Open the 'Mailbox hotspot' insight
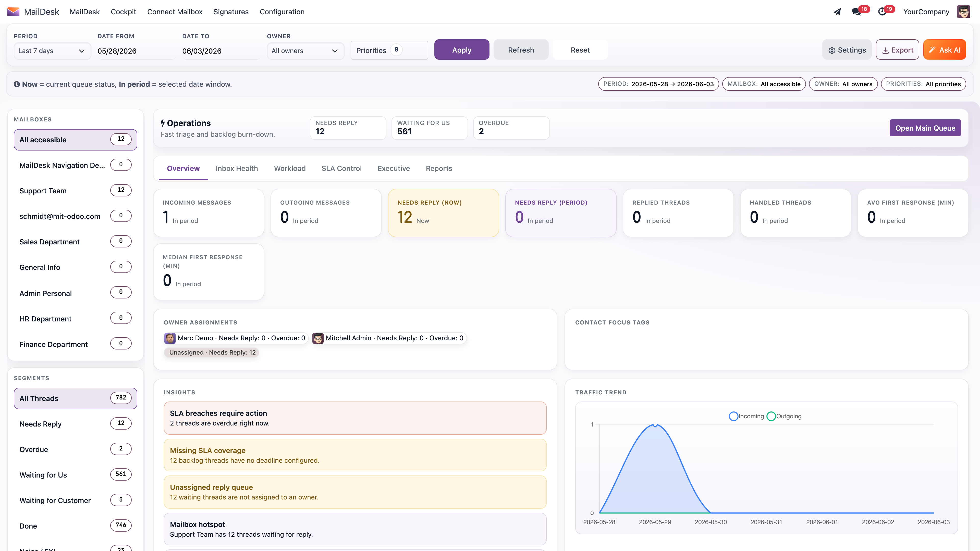The height and width of the screenshot is (551, 980). pyautogui.click(x=355, y=529)
